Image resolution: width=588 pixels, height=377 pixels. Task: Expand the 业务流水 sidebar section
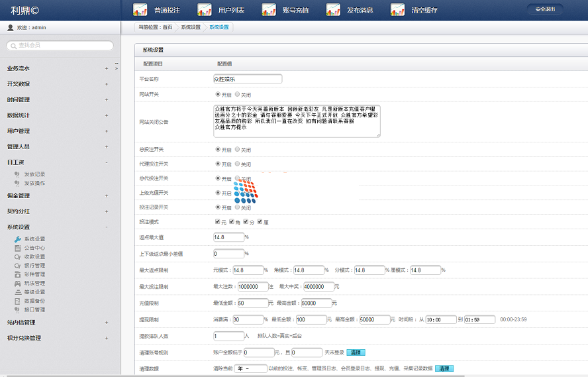click(106, 68)
